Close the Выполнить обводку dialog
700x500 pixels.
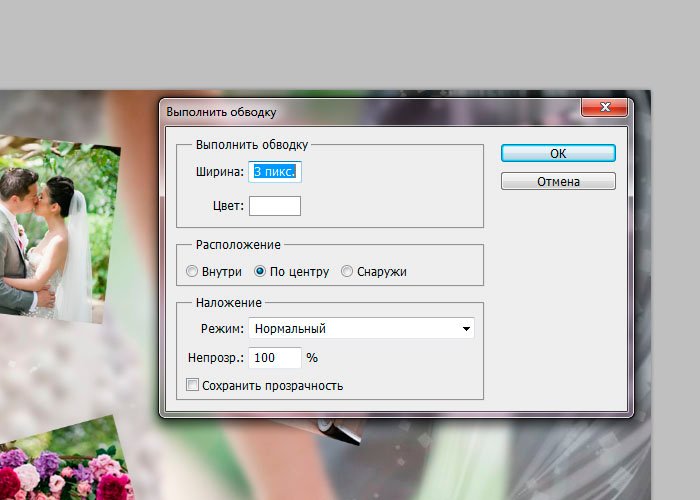point(604,110)
